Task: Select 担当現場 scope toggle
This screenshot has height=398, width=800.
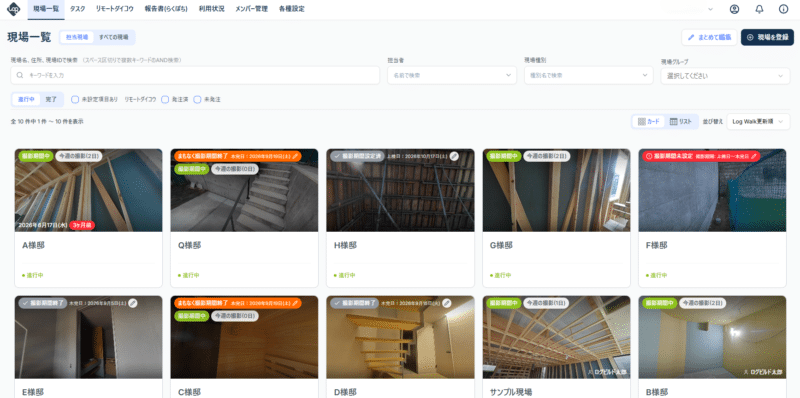Action: click(77, 37)
